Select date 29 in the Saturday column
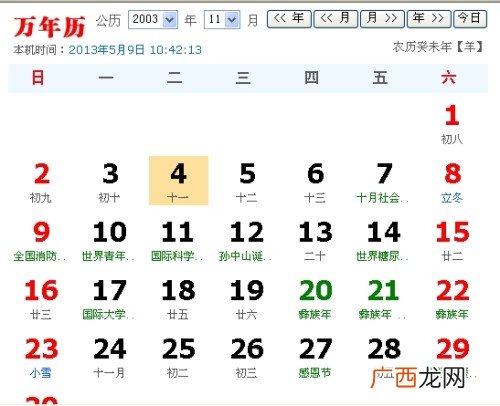The height and width of the screenshot is (406, 500). point(452,357)
